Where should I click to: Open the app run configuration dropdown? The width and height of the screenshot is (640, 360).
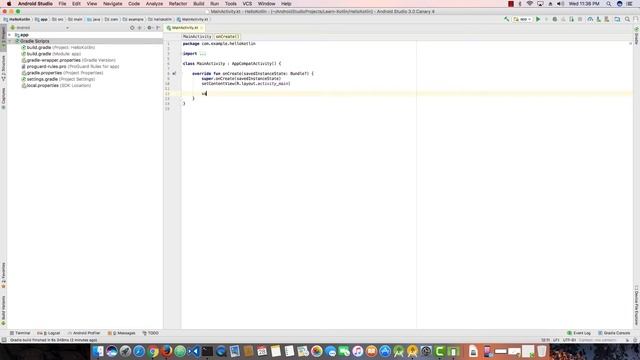click(522, 19)
